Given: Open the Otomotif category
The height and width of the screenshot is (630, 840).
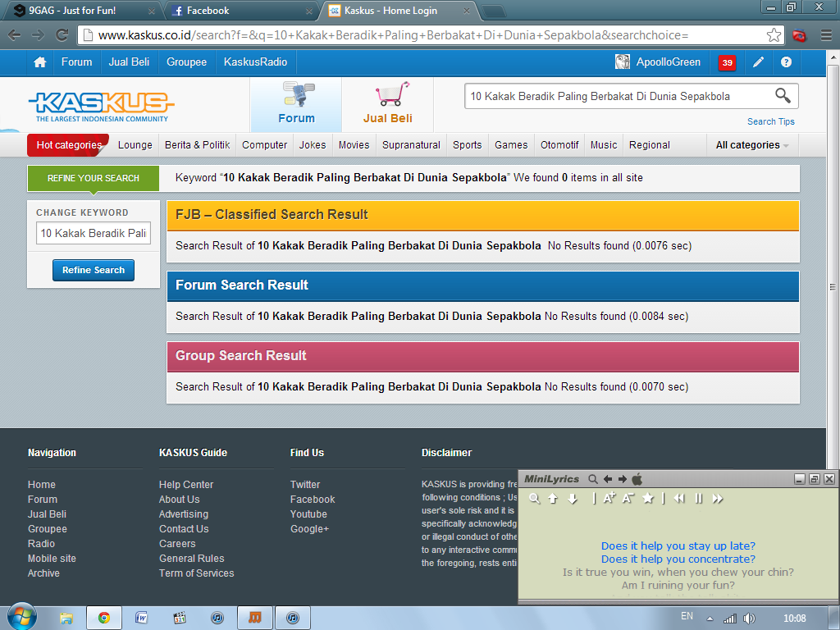Looking at the screenshot, I should [x=559, y=145].
